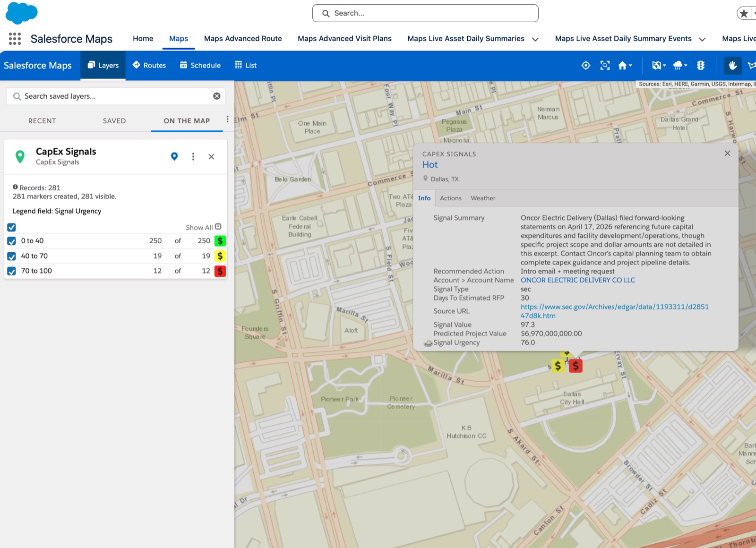The width and height of the screenshot is (756, 548).
Task: Open the popup Info tab
Action: point(424,198)
